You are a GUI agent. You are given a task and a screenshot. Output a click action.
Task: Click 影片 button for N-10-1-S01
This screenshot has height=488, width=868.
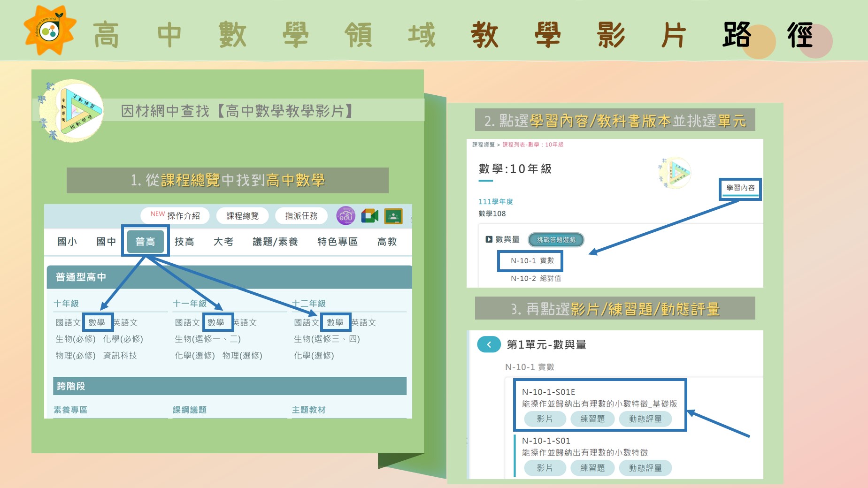coord(545,468)
